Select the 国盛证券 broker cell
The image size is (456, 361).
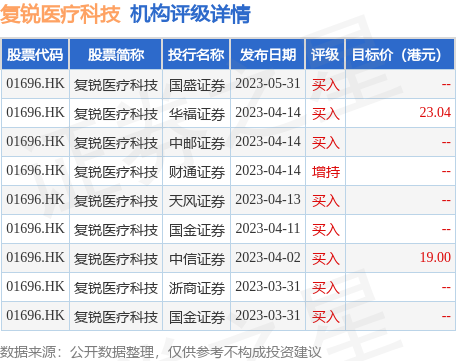click(x=197, y=85)
